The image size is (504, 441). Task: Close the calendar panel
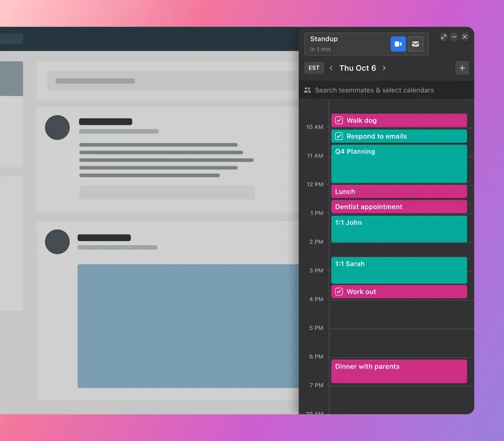(465, 37)
